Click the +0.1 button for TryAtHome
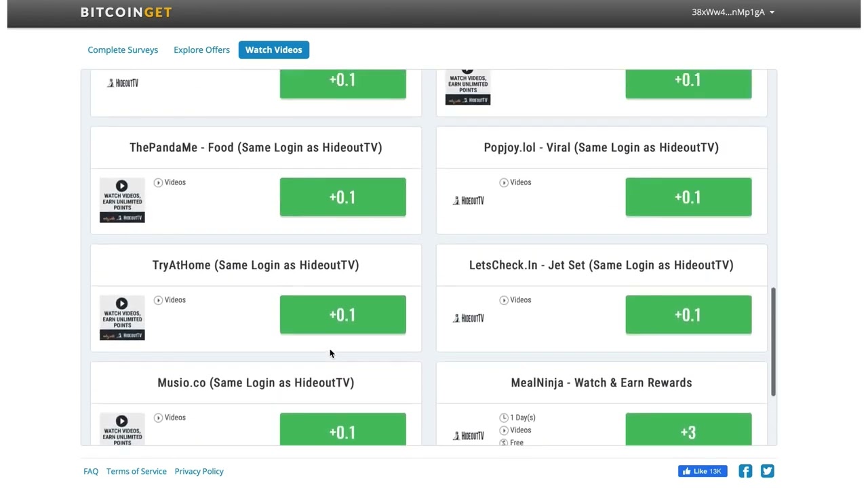Image resolution: width=868 pixels, height=488 pixels. [x=343, y=314]
